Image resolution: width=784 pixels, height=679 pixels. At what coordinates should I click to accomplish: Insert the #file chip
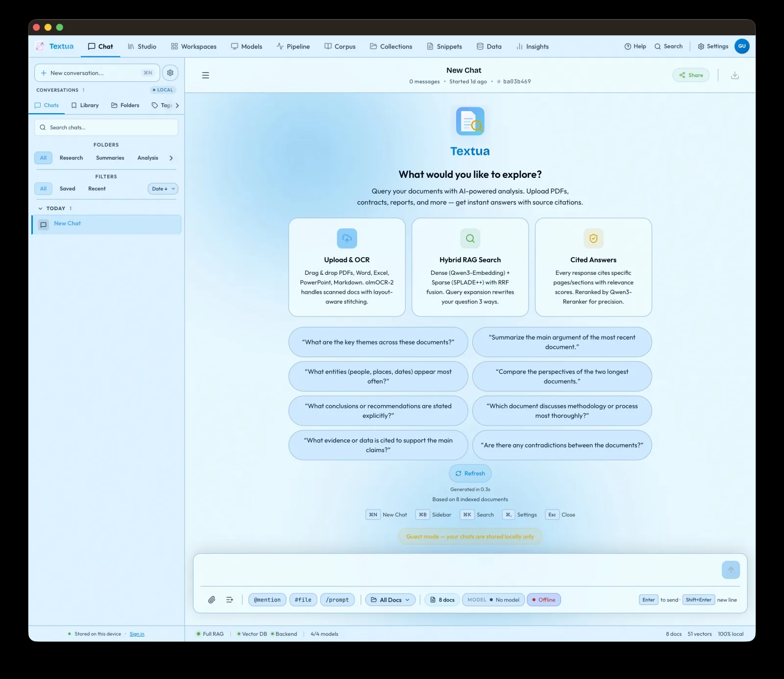click(x=303, y=600)
